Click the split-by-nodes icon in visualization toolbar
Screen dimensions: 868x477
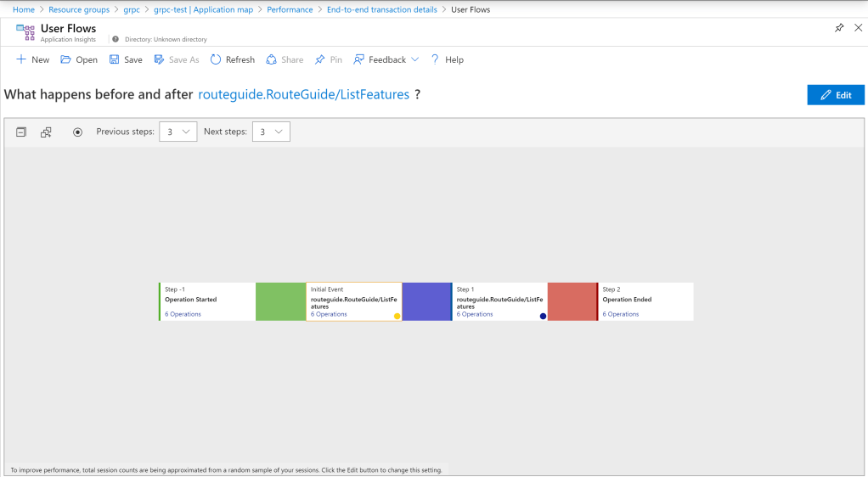(x=47, y=132)
